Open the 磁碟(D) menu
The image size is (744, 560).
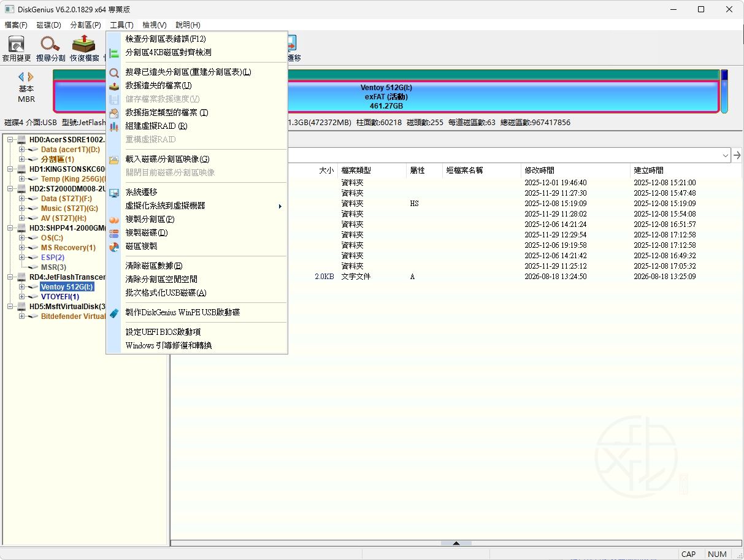coord(49,25)
